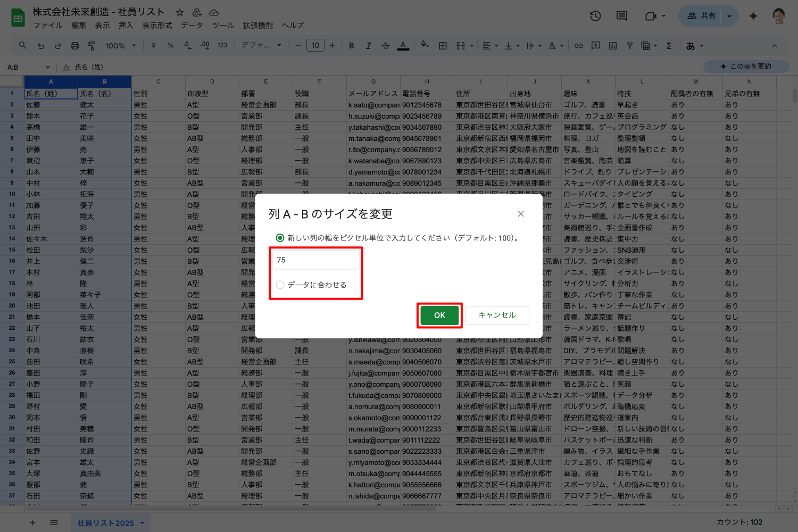Star the spreadsheet title
The height and width of the screenshot is (532, 798).
pyautogui.click(x=180, y=12)
